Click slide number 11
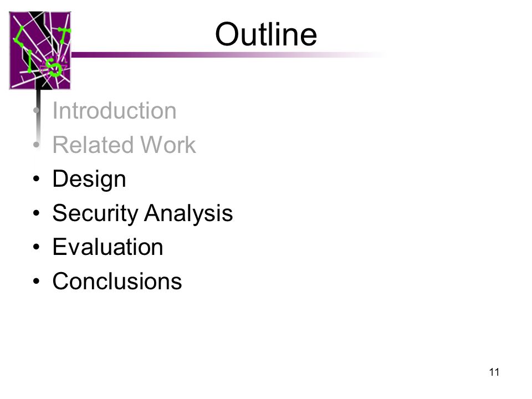Viewport: 532px width, 399px height. (x=494, y=372)
